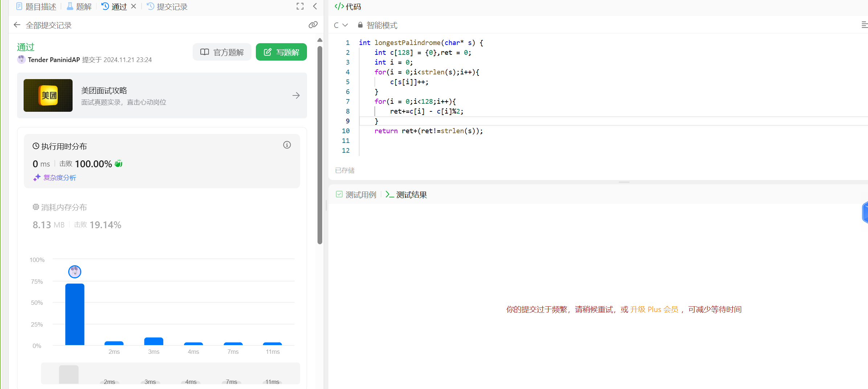
Task: Select the tallest 0ms runtime bar
Action: pyautogui.click(x=75, y=314)
